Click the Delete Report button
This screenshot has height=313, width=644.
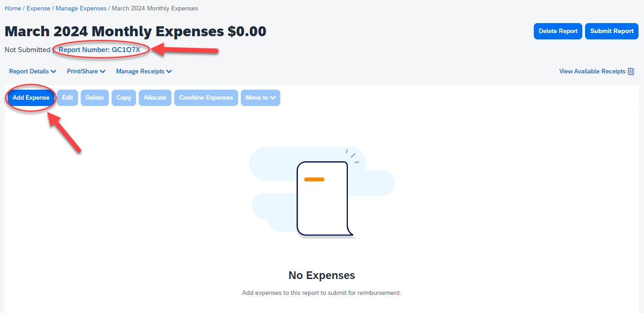(558, 31)
